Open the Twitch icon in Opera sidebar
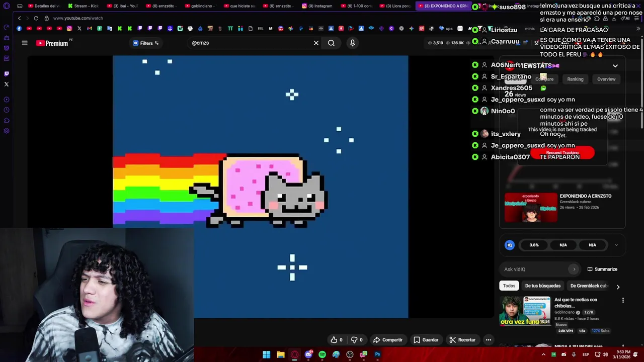644x362 pixels. (x=7, y=73)
